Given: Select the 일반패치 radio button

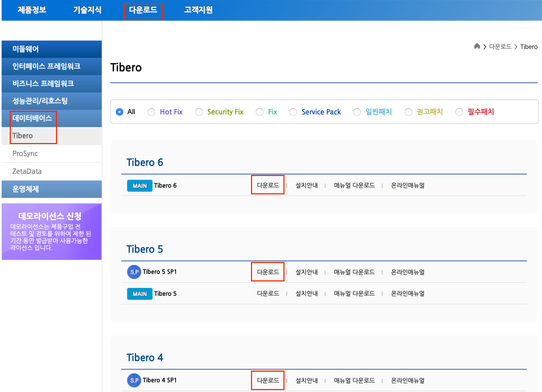Looking at the screenshot, I should point(357,112).
